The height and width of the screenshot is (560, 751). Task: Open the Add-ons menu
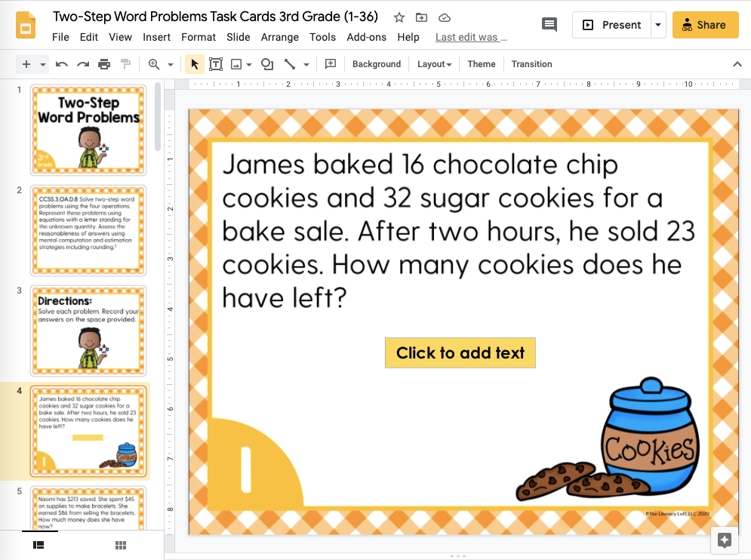pyautogui.click(x=366, y=37)
